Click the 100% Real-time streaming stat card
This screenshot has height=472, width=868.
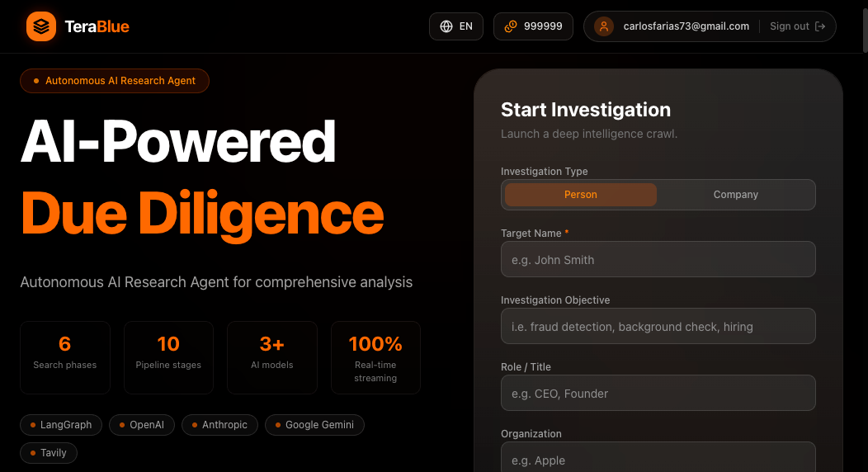coord(375,357)
